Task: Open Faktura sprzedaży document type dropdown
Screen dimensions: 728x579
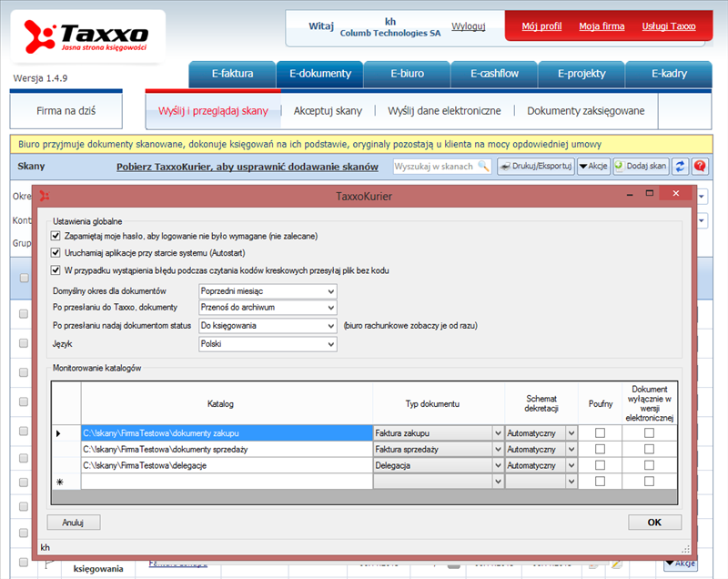Action: [439, 450]
